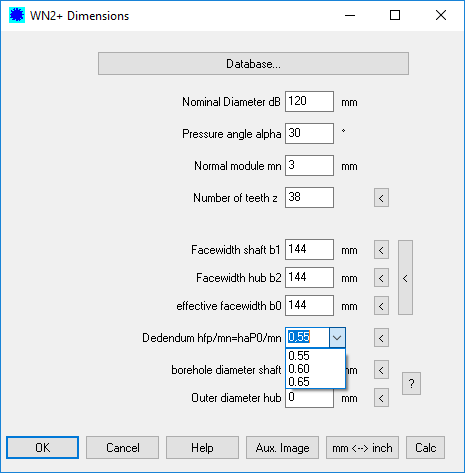The image size is (465, 473).
Task: Show the Aux. Image
Action: (283, 448)
